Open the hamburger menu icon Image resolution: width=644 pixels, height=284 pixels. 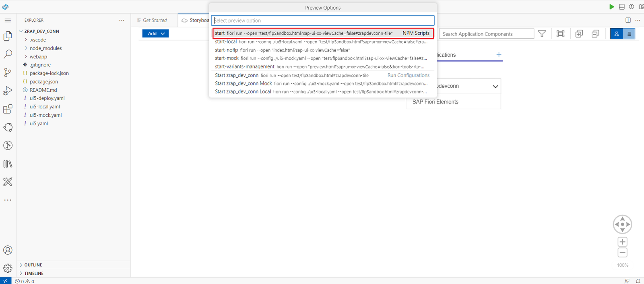pyautogui.click(x=8, y=20)
